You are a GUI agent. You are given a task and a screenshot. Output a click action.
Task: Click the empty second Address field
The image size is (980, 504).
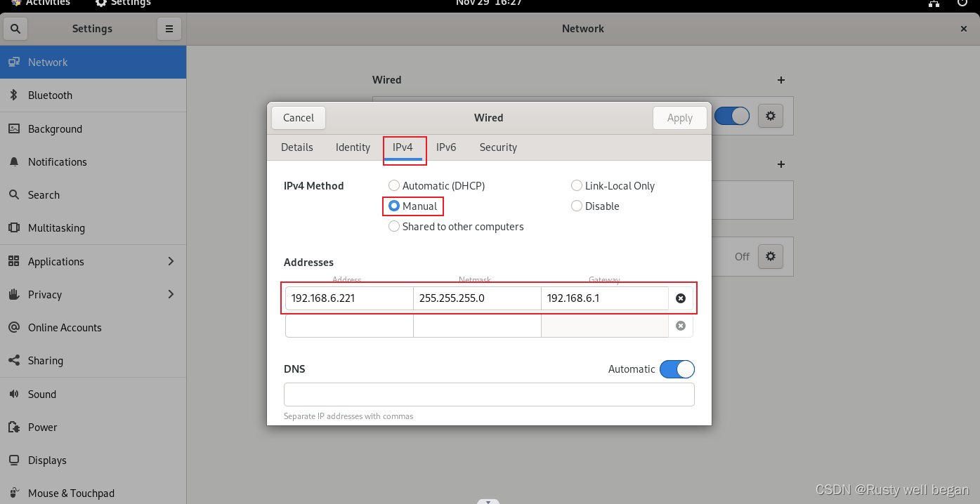click(x=349, y=326)
